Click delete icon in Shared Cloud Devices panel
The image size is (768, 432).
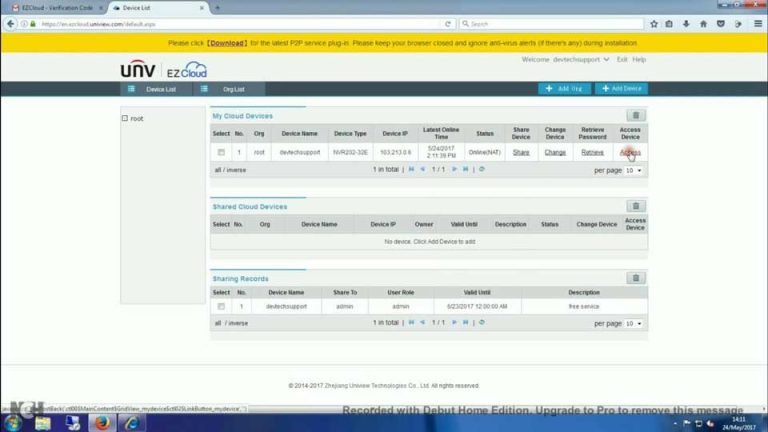635,206
